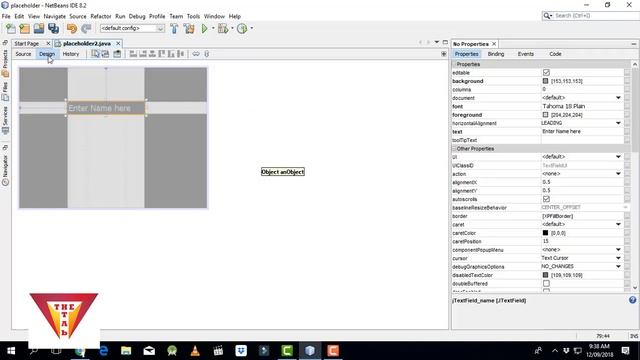
Task: Click the caretColor black swatch
Action: [x=545, y=233]
